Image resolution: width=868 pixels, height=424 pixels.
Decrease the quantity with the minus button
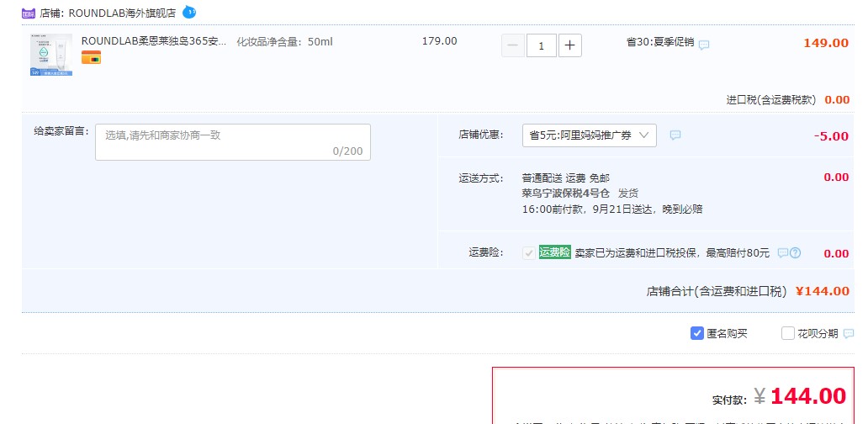[x=512, y=45]
